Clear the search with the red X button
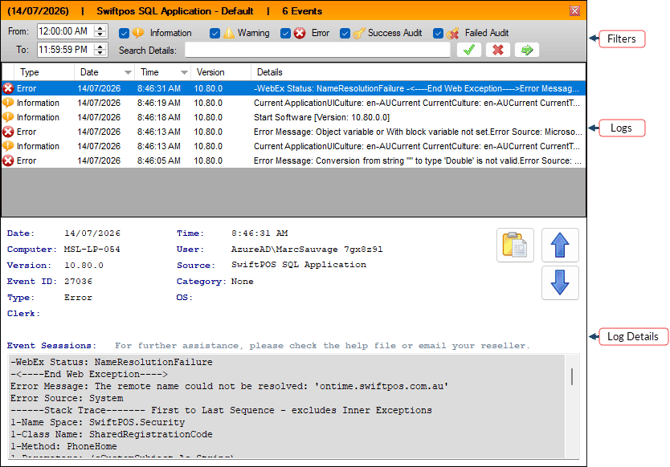 [498, 50]
